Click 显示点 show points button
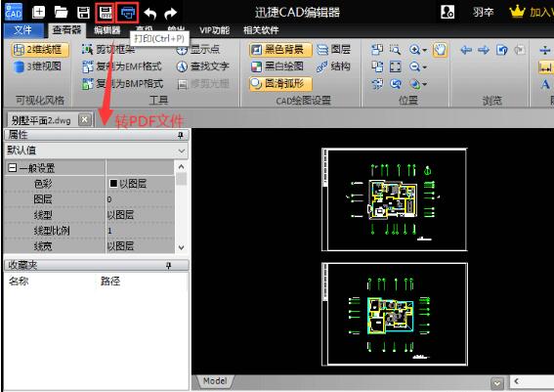 tap(197, 50)
